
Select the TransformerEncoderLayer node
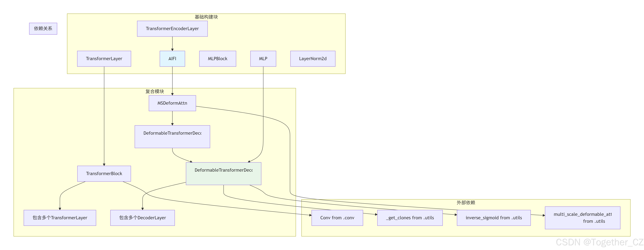coord(172,28)
